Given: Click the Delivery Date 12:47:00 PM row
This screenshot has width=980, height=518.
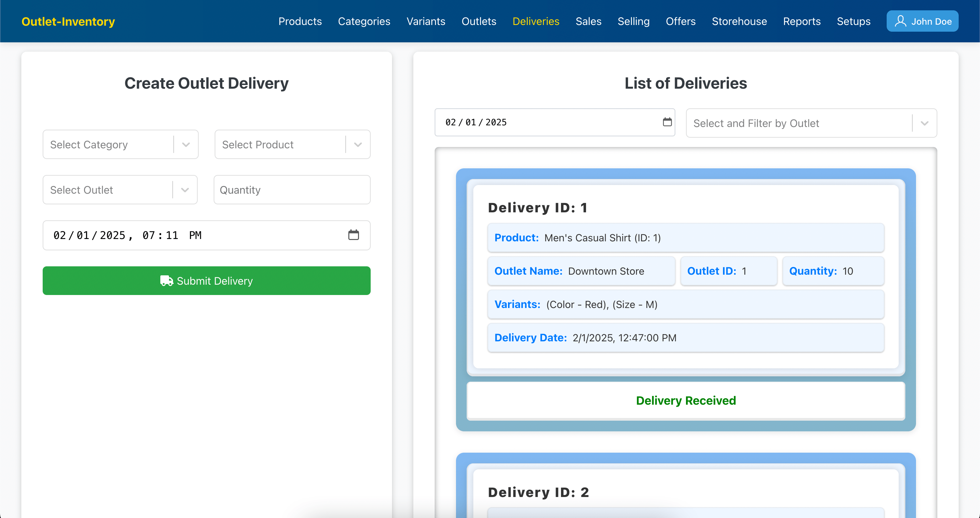Looking at the screenshot, I should tap(686, 338).
